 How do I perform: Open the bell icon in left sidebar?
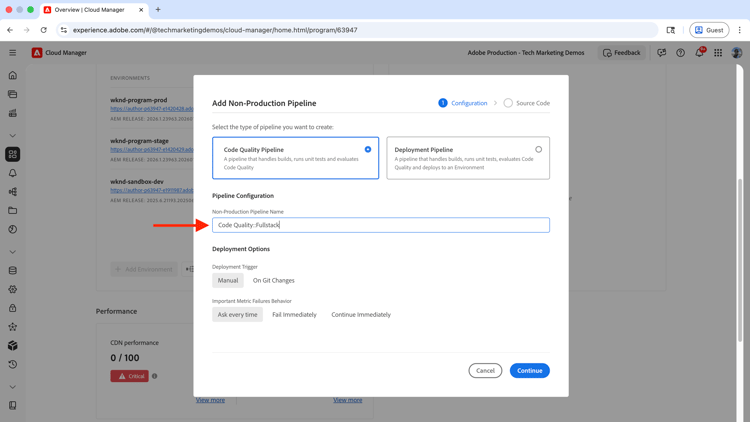click(12, 173)
